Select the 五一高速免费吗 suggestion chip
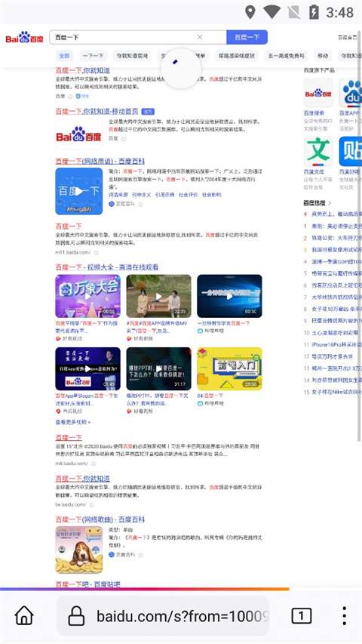This screenshot has height=644, width=362. click(x=286, y=55)
